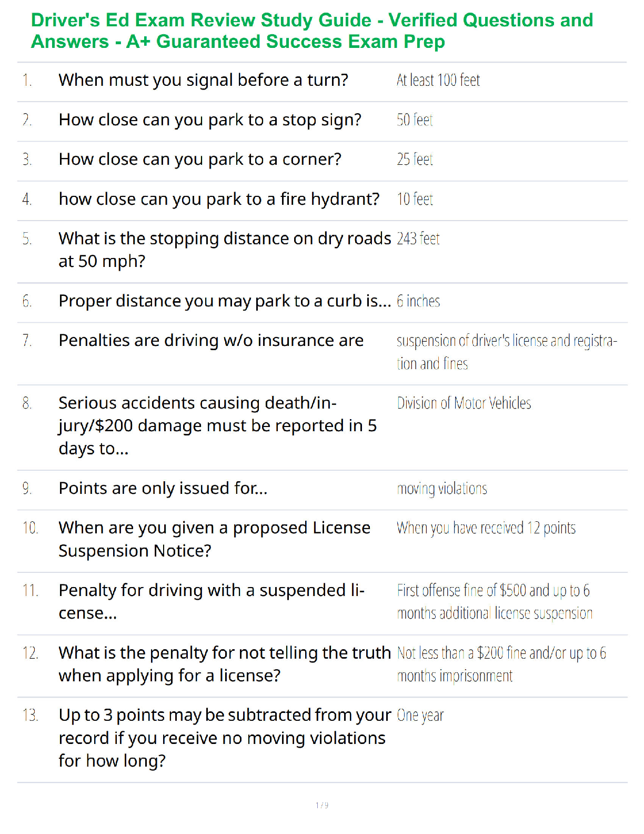Screen dimensions: 644x834
Task: Click the '50 feet' answer
Action: [415, 120]
